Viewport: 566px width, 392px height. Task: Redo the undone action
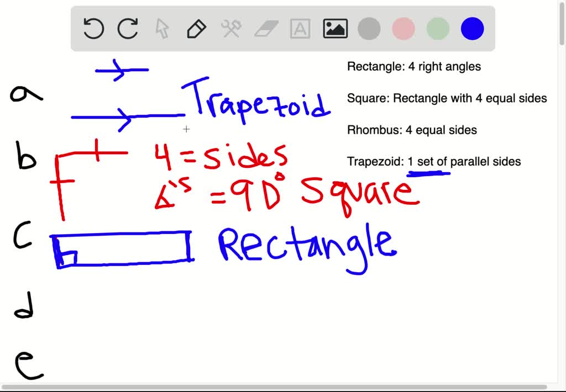(x=127, y=29)
